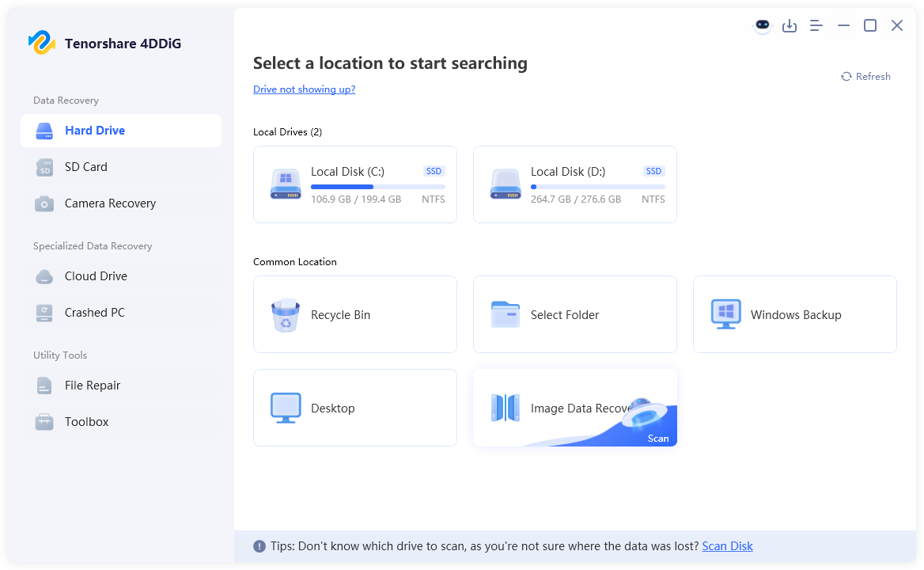Screen dimensions: 924x570
Task: Open 'Drive not showing up?' link
Action: click(304, 89)
